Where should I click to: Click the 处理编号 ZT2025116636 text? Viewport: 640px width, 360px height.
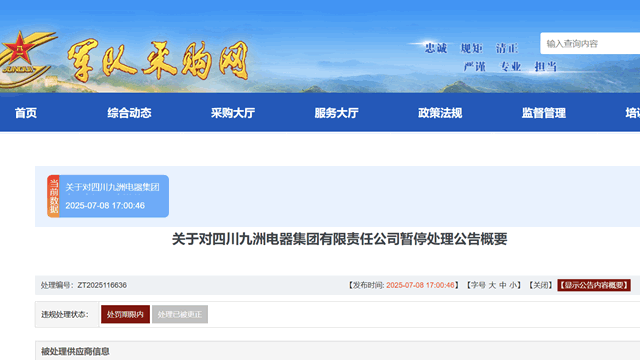tap(84, 285)
